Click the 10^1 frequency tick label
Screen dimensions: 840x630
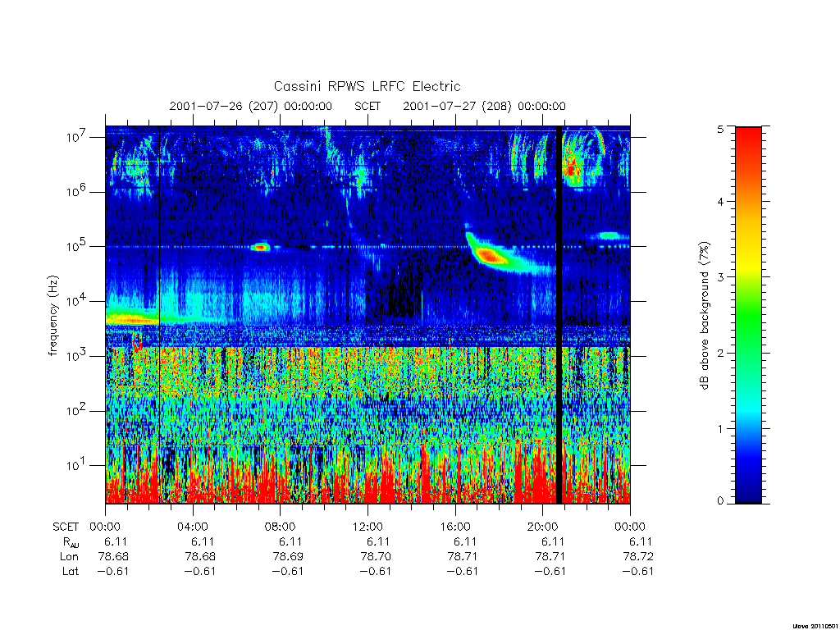click(77, 465)
